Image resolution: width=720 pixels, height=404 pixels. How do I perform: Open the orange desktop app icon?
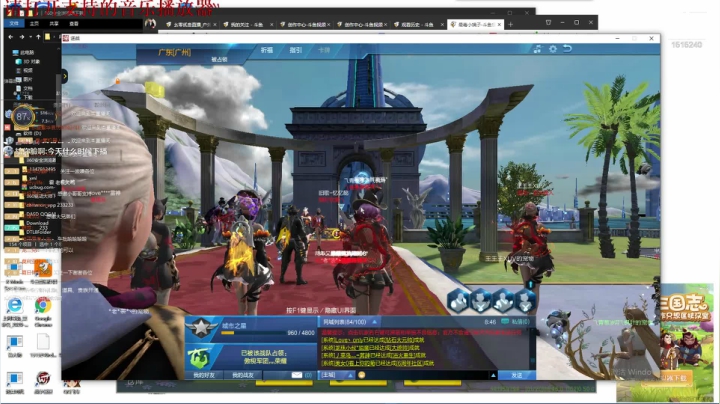tap(43, 268)
